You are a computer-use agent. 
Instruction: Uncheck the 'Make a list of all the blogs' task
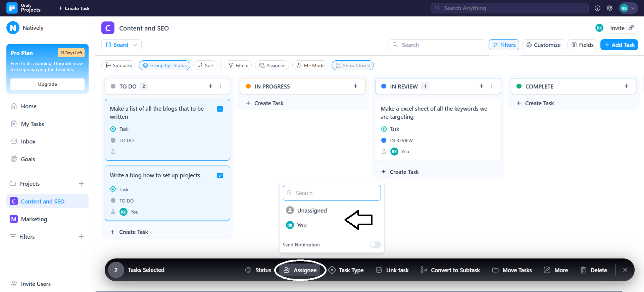[220, 109]
